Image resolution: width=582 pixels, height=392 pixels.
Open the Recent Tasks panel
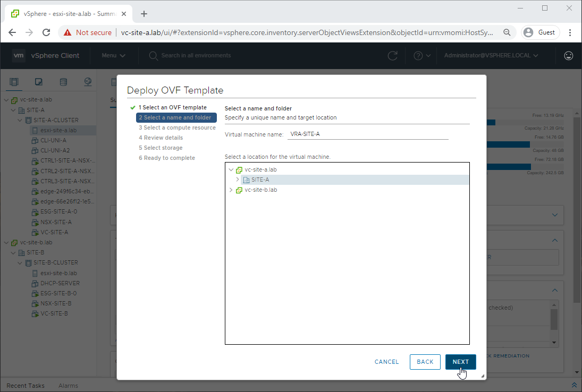(25, 386)
